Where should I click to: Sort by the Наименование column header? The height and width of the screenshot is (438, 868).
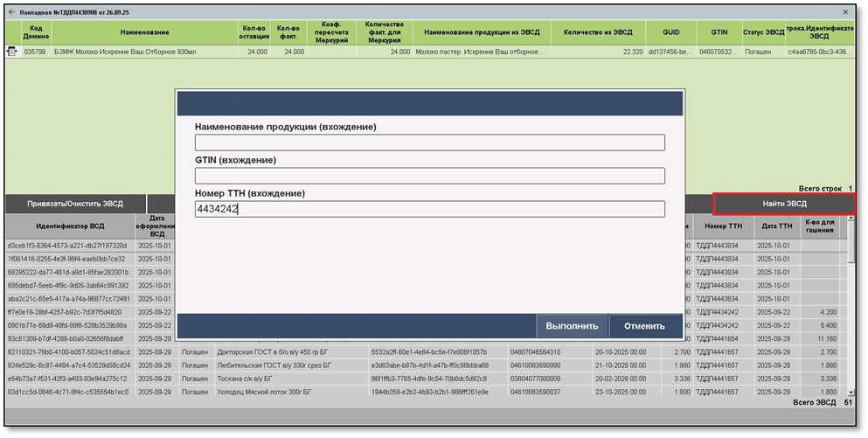[145, 32]
